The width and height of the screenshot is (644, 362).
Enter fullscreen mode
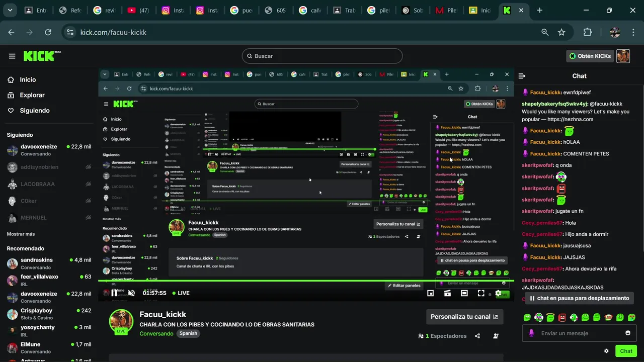[x=481, y=293]
